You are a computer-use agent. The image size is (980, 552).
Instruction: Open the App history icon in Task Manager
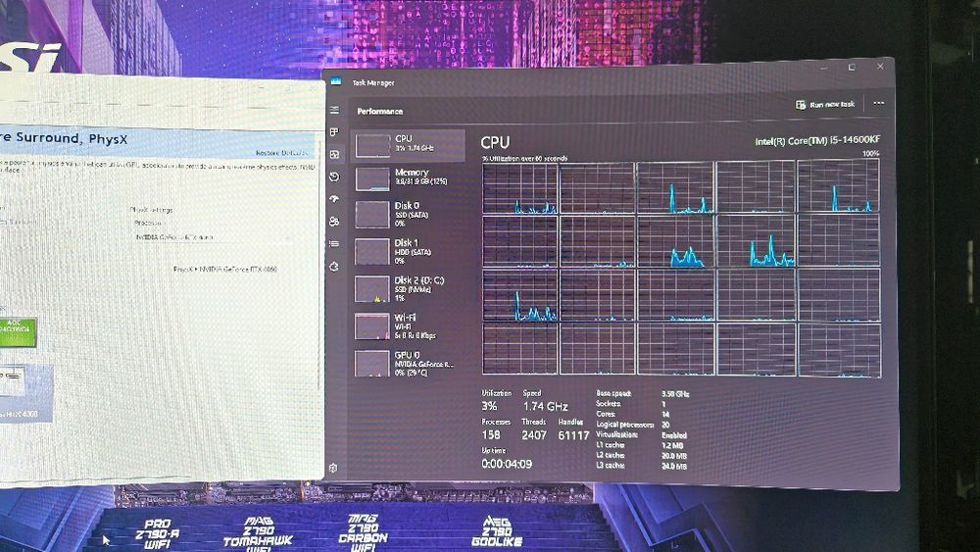(334, 176)
